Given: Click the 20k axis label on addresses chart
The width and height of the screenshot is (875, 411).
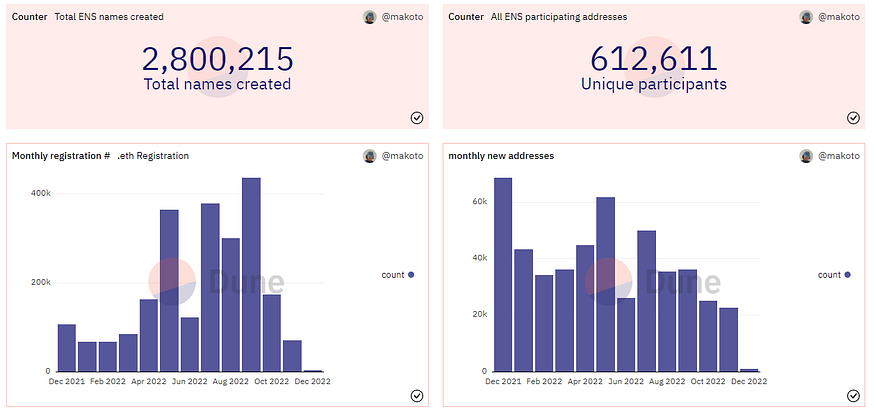Looking at the screenshot, I should click(x=480, y=315).
